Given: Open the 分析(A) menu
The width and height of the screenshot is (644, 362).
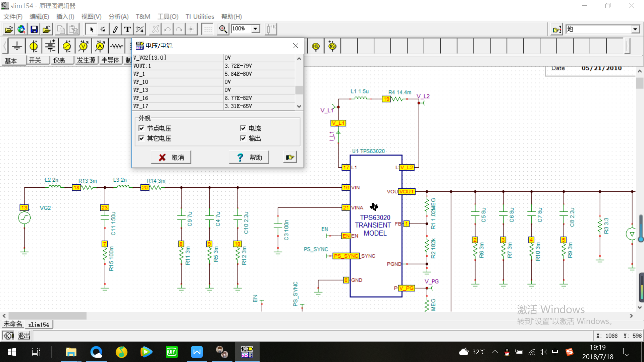Looking at the screenshot, I should (118, 17).
